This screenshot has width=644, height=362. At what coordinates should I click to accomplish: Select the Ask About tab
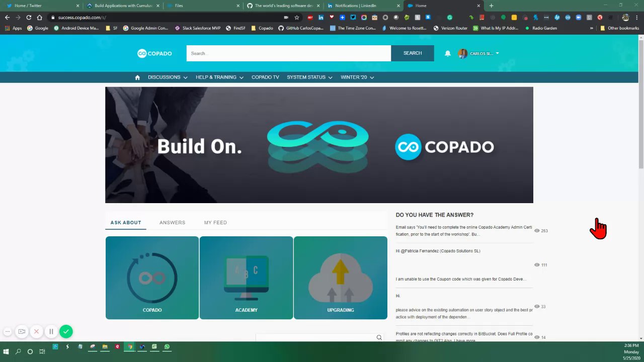click(126, 223)
